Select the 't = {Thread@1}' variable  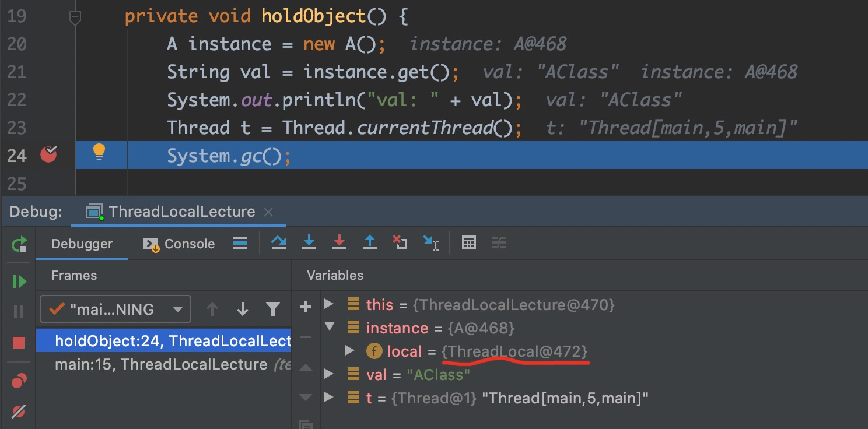coord(508,398)
